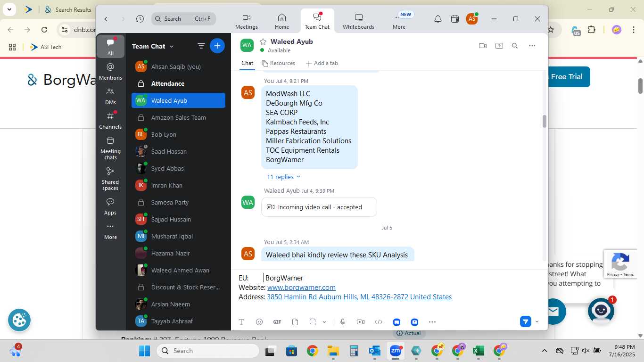644x362 pixels.
Task: Open the Meetings tab in Zoom
Action: pos(247,21)
